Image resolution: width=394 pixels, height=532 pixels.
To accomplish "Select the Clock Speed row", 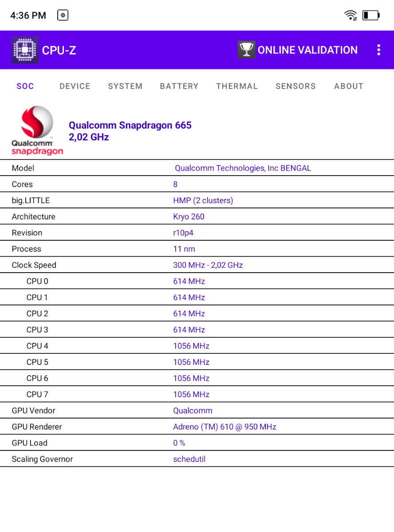I will [x=197, y=265].
